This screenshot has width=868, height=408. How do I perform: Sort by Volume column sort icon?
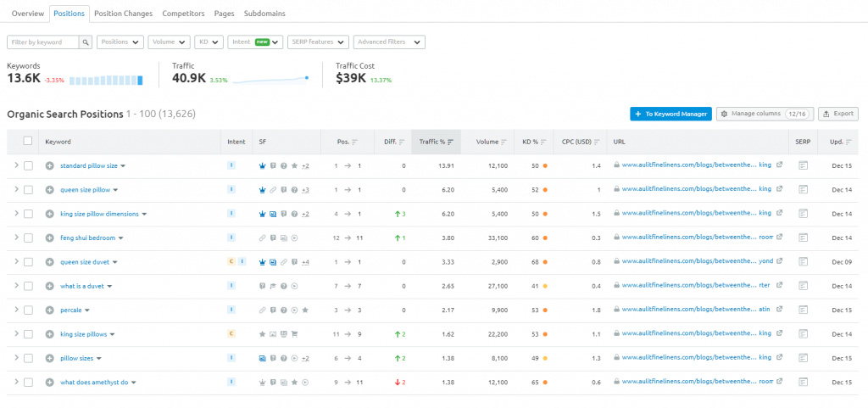click(x=504, y=142)
